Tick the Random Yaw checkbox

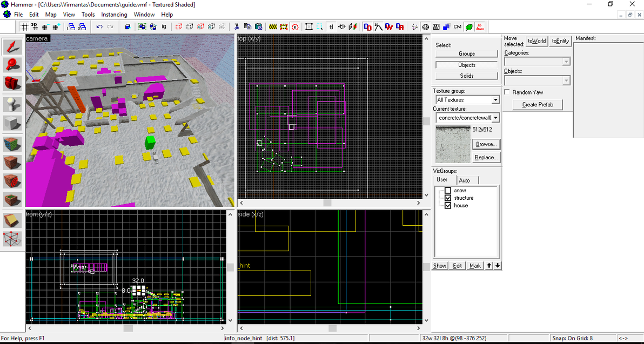point(507,92)
